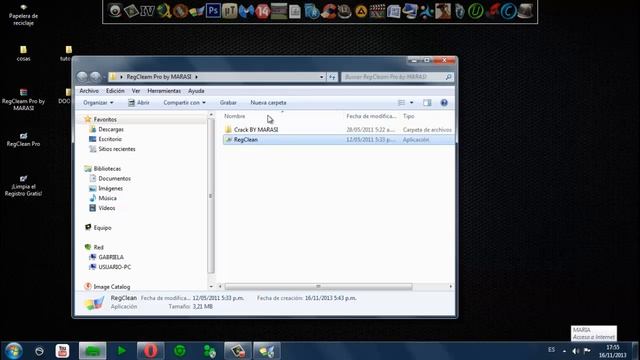Open Action Center flag in system tray
This screenshot has width=640, height=360.
587,351
